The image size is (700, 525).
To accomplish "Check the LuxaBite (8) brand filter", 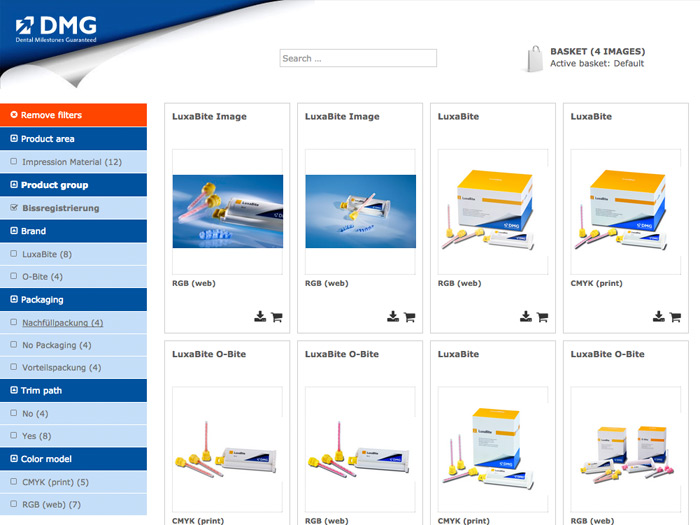I will (14, 254).
